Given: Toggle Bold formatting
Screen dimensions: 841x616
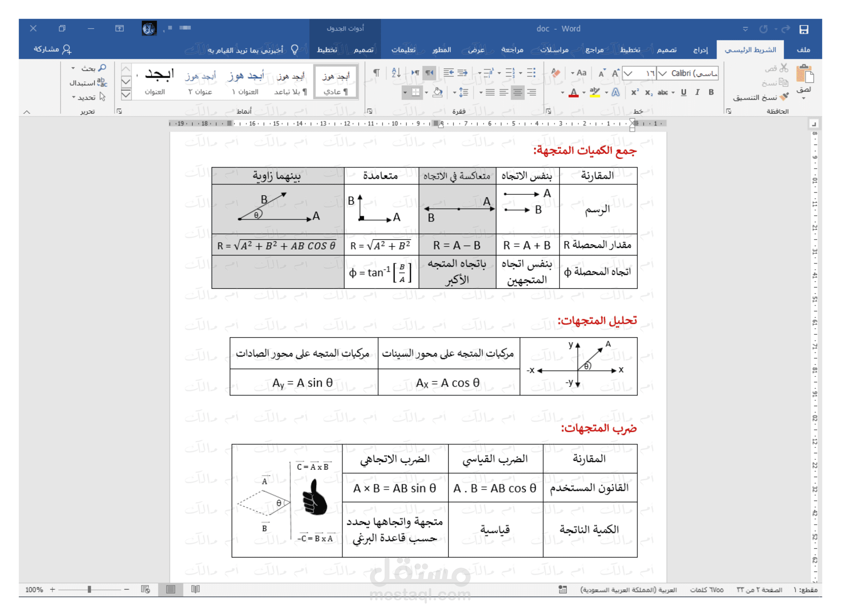Looking at the screenshot, I should pos(711,92).
